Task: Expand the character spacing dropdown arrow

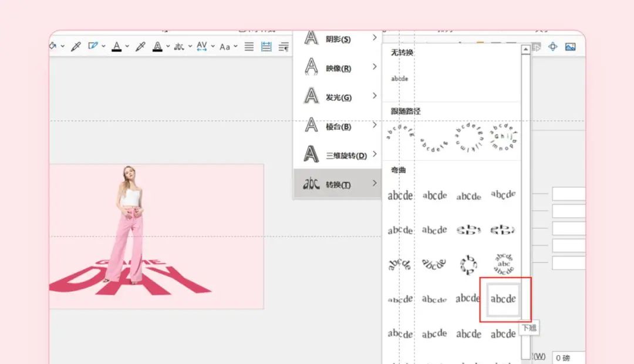Action: pyautogui.click(x=213, y=46)
